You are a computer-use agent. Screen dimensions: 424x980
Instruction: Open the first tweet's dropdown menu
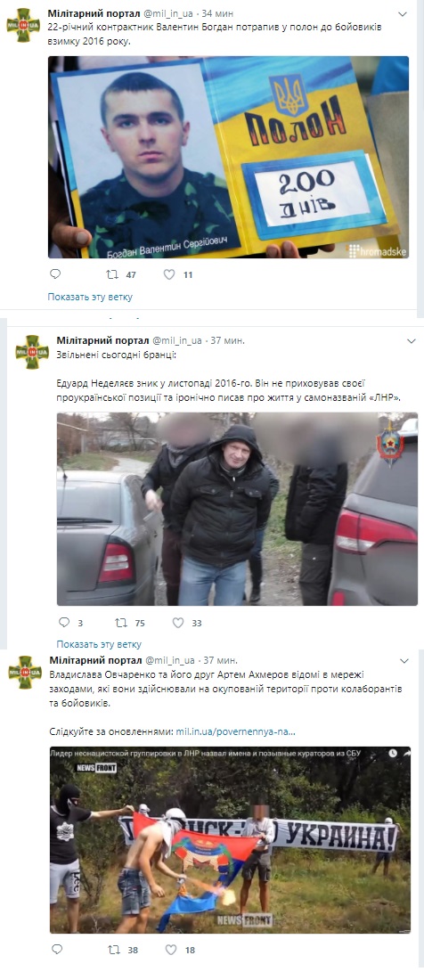(x=402, y=13)
